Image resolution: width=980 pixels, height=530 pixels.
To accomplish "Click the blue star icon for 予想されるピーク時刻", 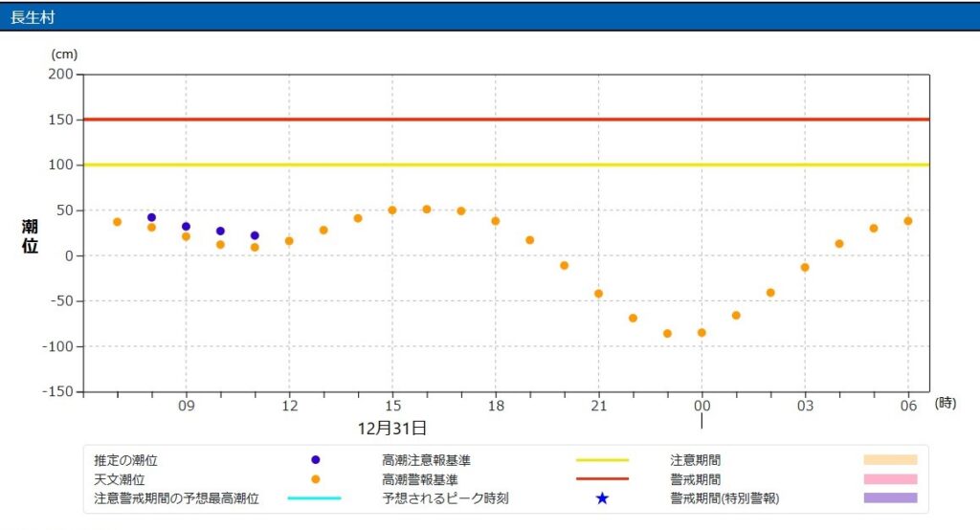I will pyautogui.click(x=602, y=498).
